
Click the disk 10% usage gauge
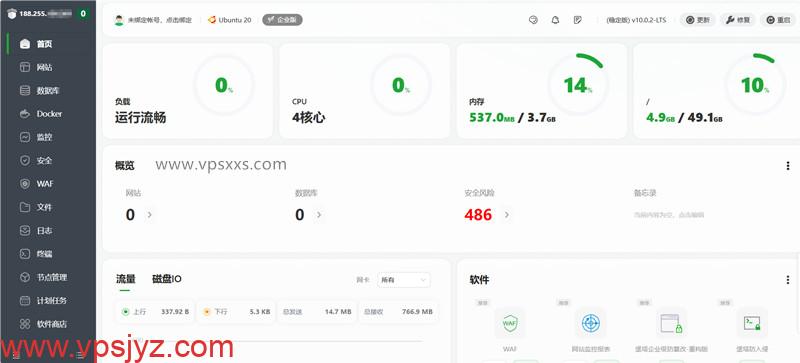pos(755,85)
